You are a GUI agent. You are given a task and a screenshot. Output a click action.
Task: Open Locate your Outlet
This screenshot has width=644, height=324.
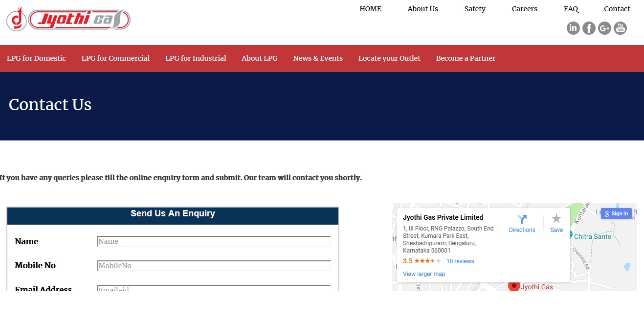(x=389, y=58)
